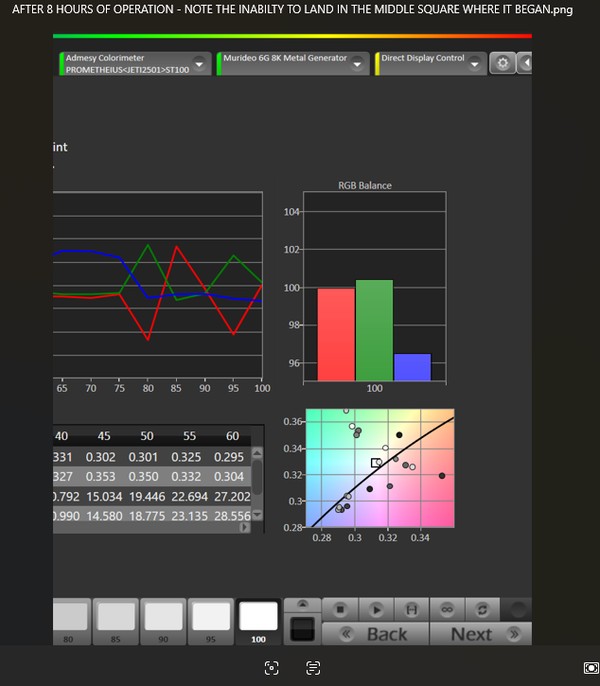Click table cell 15.034
600x686 pixels.
[104, 497]
